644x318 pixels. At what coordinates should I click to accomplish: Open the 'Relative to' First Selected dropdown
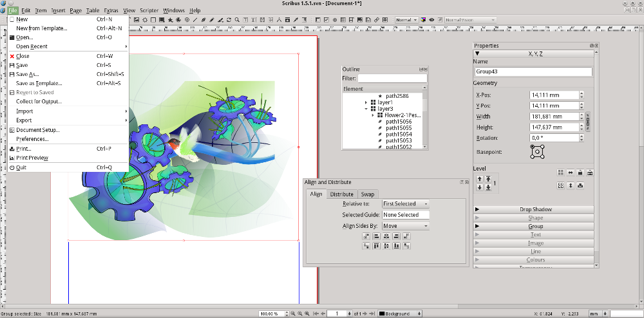[405, 203]
